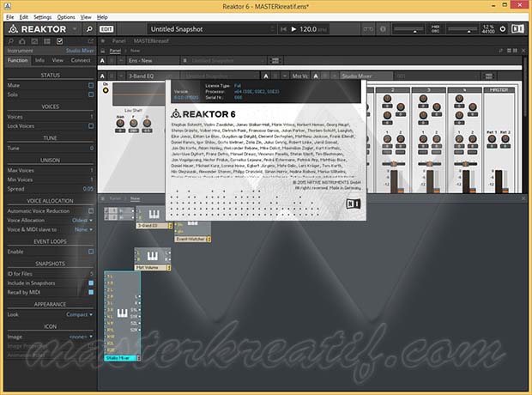Uncheck Recall by MIDI checkbox
The image size is (532, 395).
point(91,292)
